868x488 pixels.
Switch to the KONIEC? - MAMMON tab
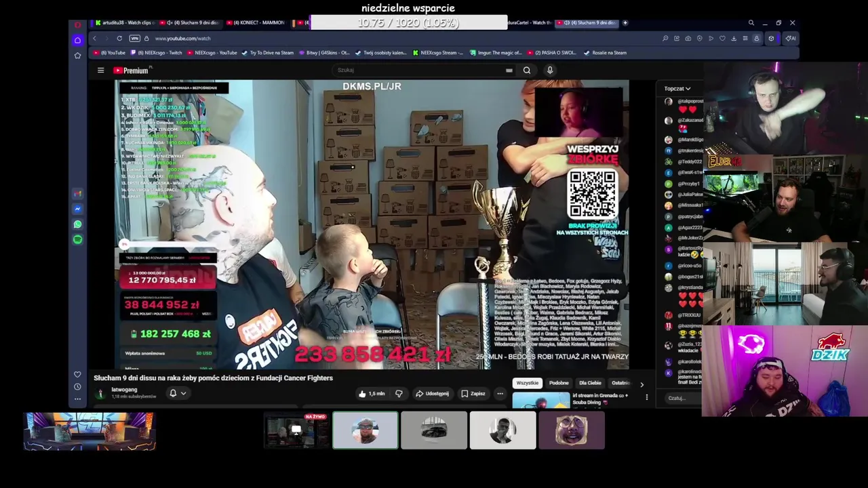tap(258, 23)
